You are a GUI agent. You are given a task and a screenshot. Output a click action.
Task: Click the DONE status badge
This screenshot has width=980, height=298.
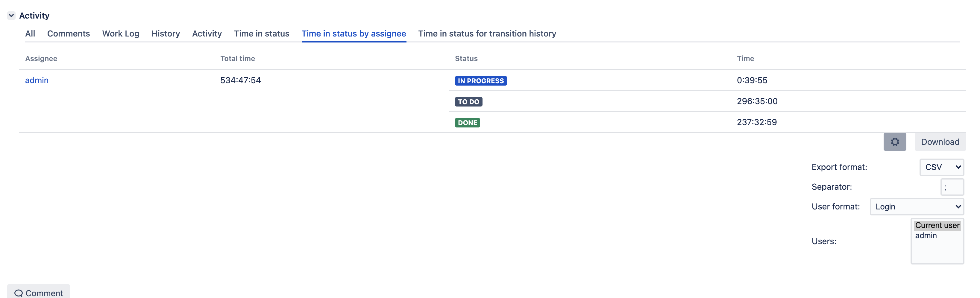(x=468, y=122)
